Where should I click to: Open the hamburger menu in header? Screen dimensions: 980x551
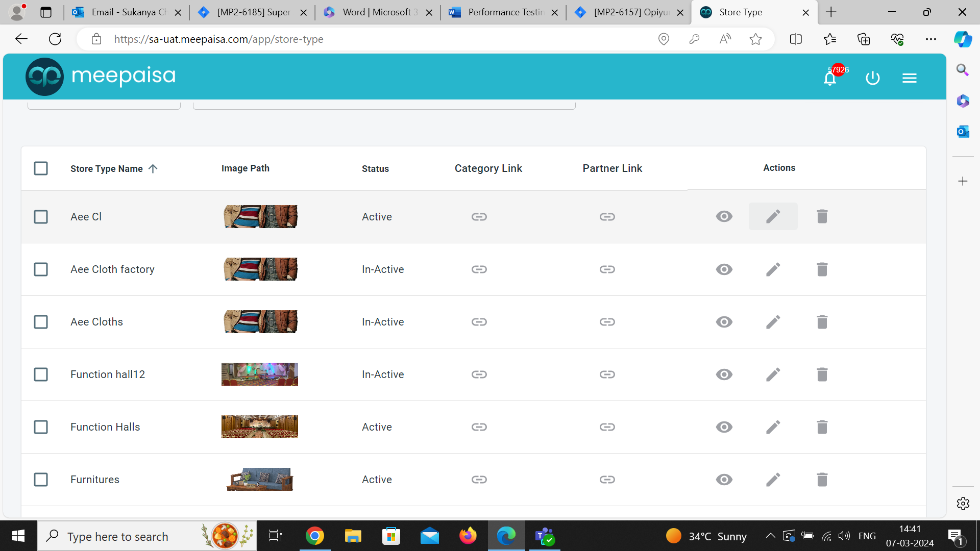(910, 78)
